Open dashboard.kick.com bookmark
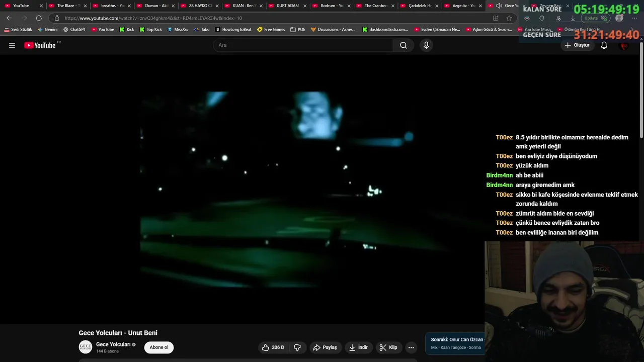Viewport: 644px width, 362px height. click(x=385, y=30)
